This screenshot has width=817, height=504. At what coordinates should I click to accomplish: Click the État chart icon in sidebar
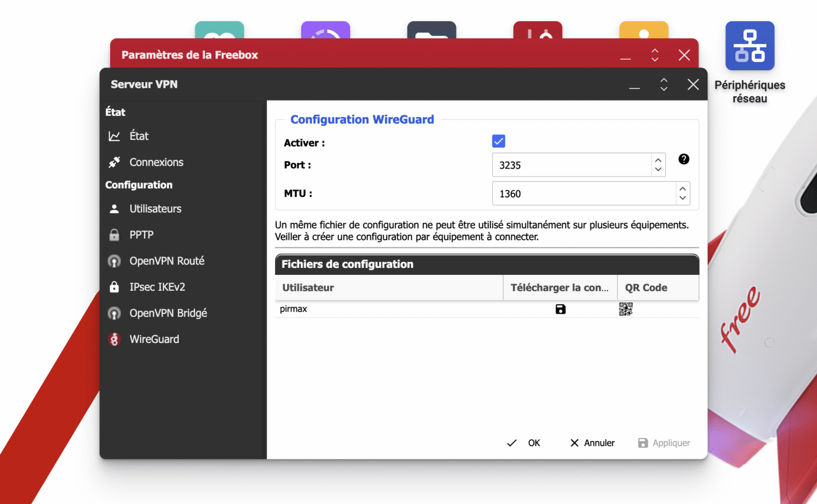(114, 136)
